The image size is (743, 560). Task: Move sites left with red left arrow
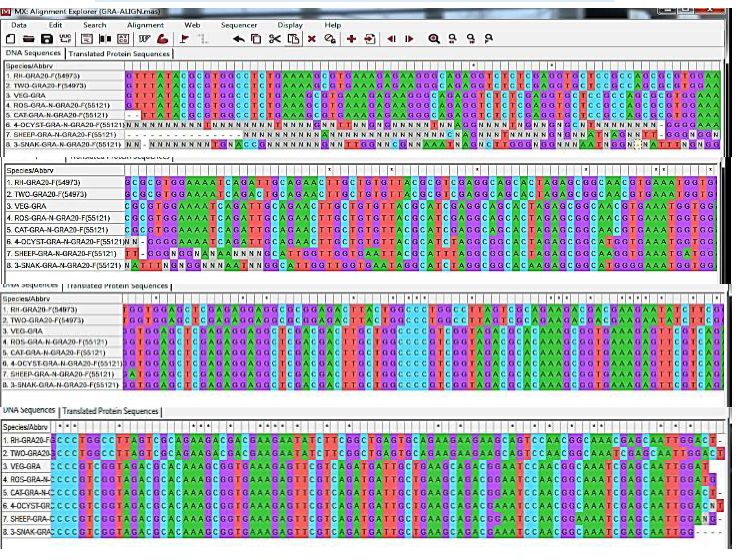(x=391, y=39)
